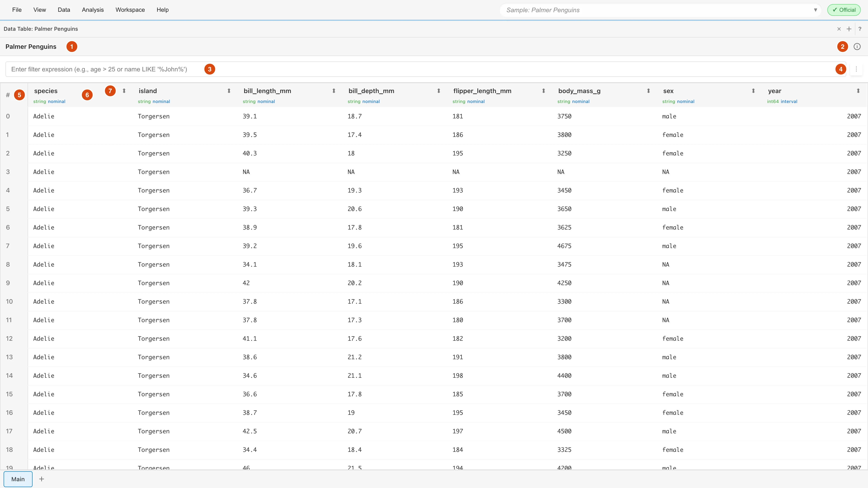Click body mass cell 4500 in row 17
The height and width of the screenshot is (488, 868).
(x=564, y=431)
